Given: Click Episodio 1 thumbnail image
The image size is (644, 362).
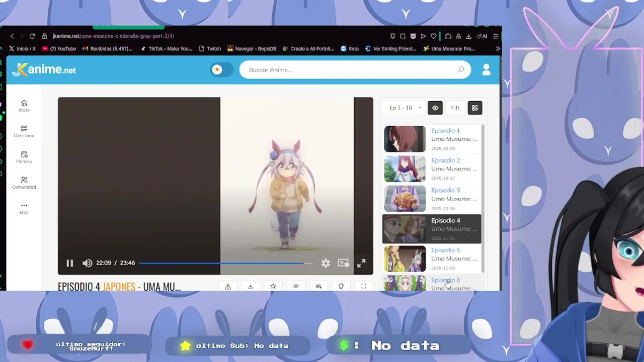Looking at the screenshot, I should tap(405, 139).
